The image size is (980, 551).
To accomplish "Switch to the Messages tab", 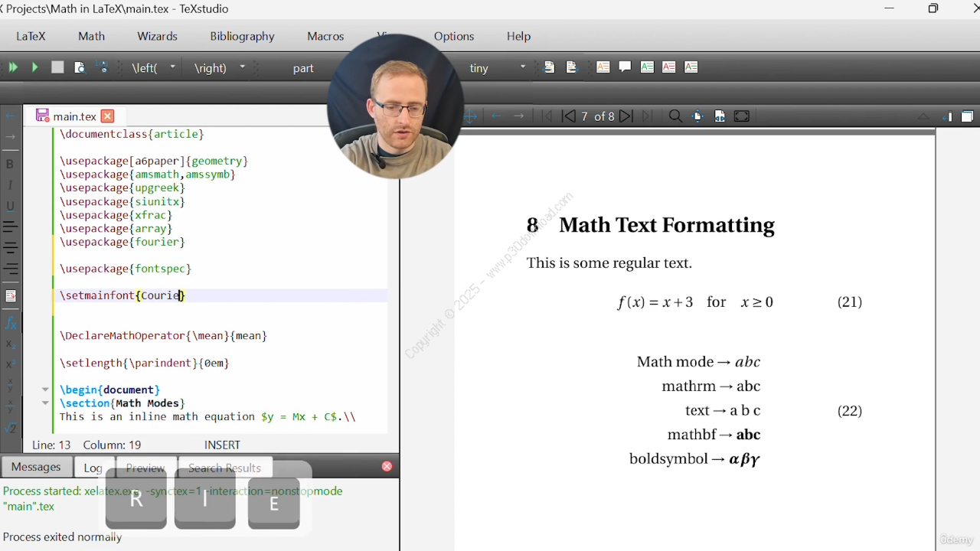I will point(36,467).
